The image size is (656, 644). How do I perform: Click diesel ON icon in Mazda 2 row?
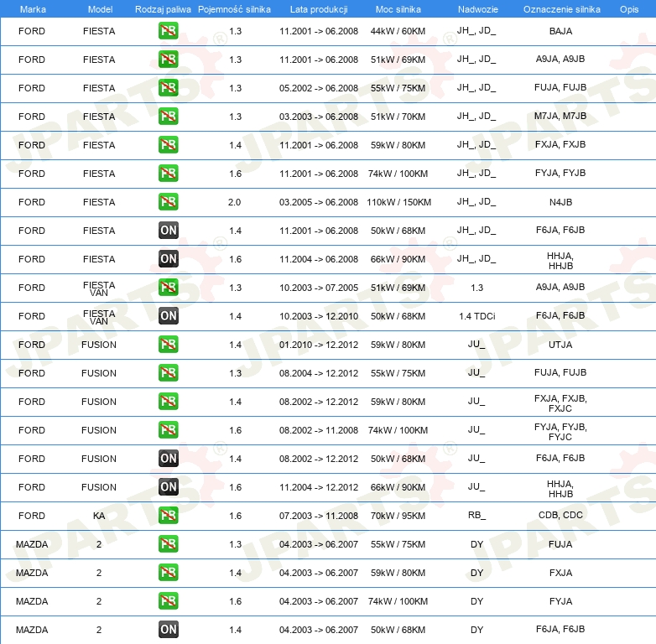click(x=168, y=630)
